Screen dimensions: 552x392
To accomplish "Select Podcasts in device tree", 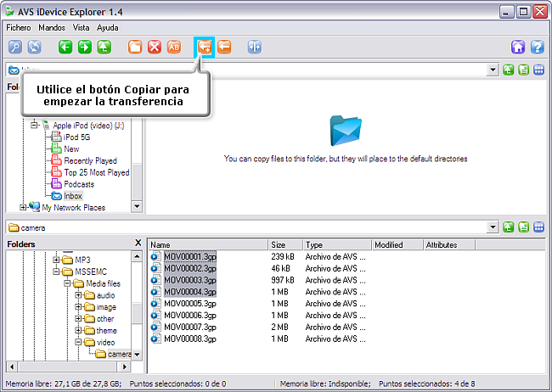I will 79,184.
